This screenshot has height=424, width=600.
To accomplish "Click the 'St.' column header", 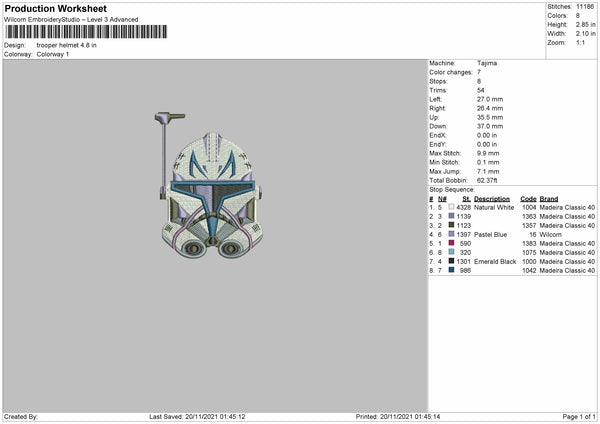I will pos(466,199).
